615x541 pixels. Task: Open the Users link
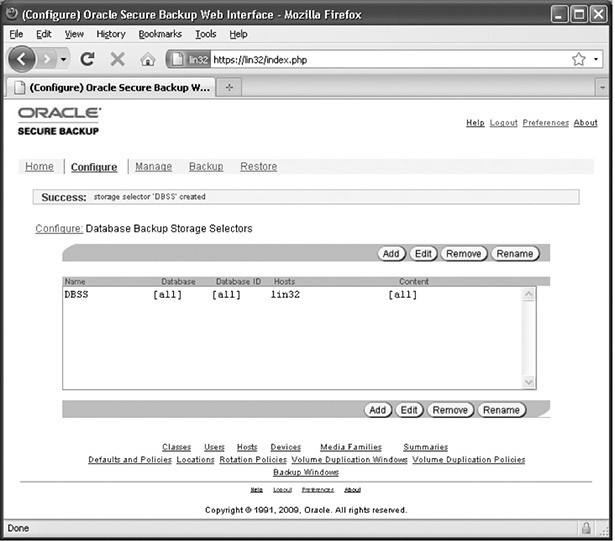tap(214, 447)
